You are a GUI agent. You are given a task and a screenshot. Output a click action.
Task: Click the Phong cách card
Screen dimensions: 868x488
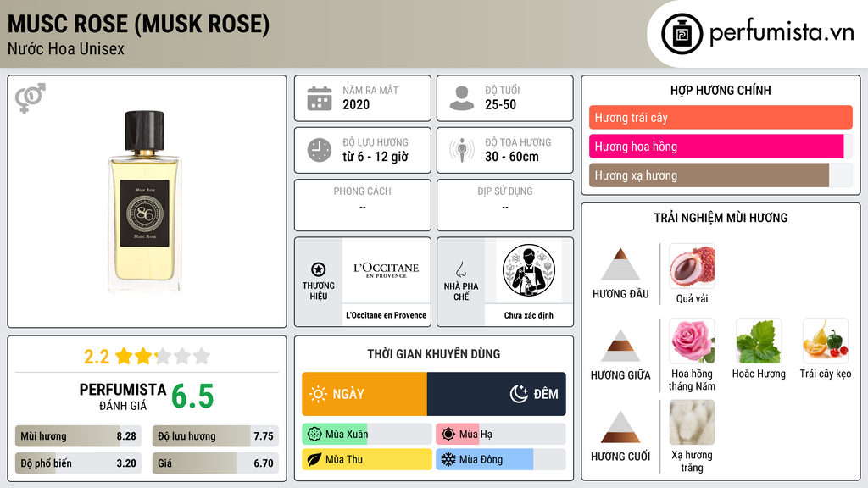[x=363, y=205]
